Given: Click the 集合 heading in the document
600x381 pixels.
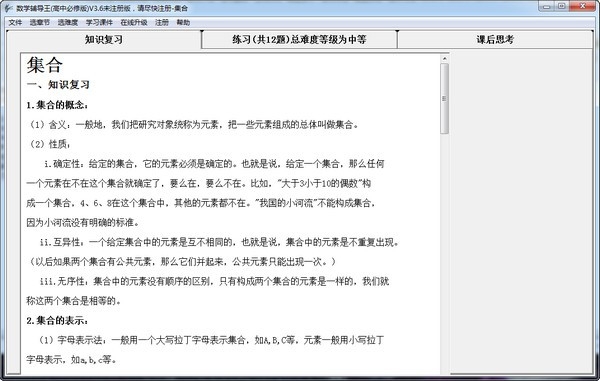Looking at the screenshot, I should pyautogui.click(x=44, y=65).
